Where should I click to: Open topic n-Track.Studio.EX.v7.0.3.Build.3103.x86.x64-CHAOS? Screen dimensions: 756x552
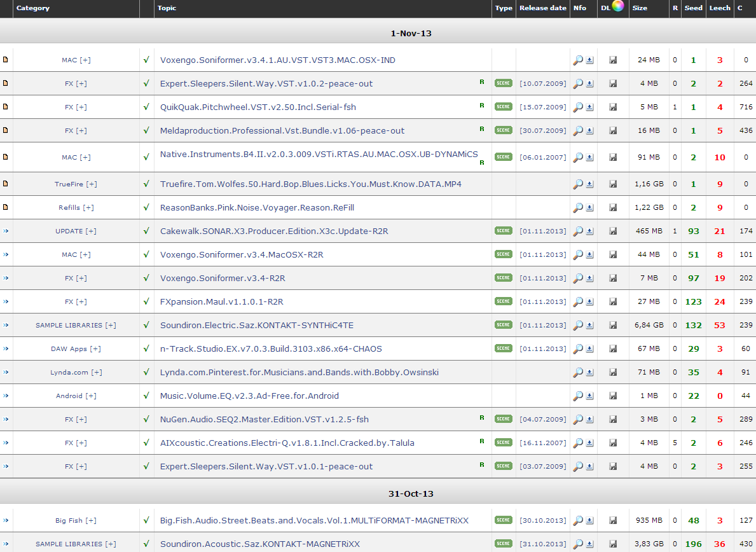click(271, 349)
